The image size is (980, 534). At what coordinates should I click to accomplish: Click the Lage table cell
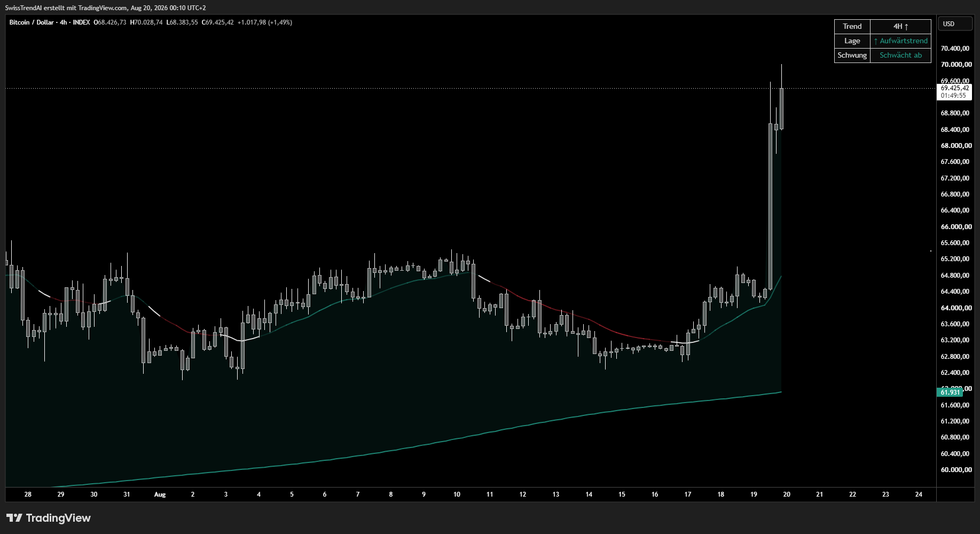click(852, 41)
